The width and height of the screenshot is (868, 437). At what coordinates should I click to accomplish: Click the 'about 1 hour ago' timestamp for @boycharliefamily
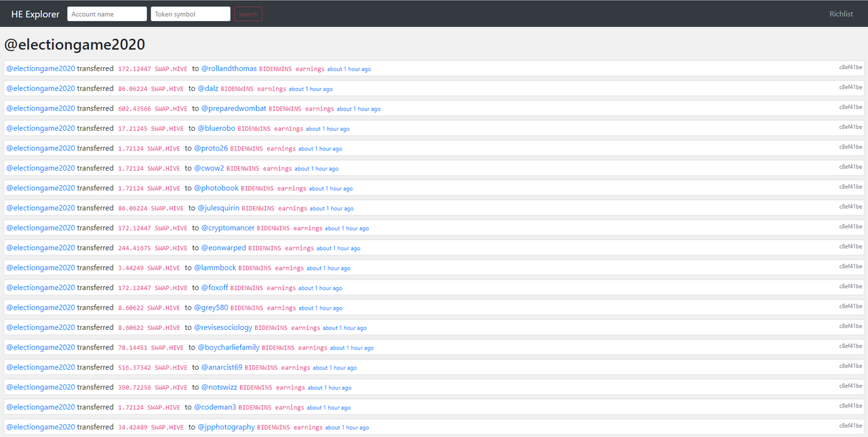[351, 348]
